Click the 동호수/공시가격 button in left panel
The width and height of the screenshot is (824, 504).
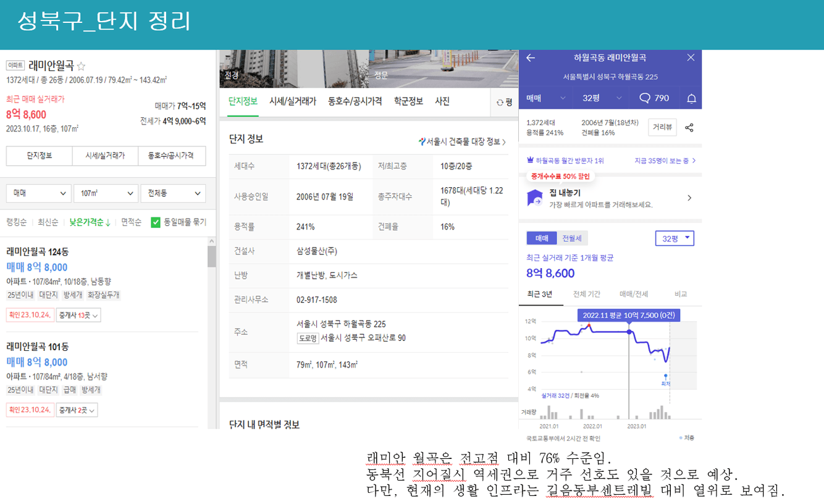172,156
